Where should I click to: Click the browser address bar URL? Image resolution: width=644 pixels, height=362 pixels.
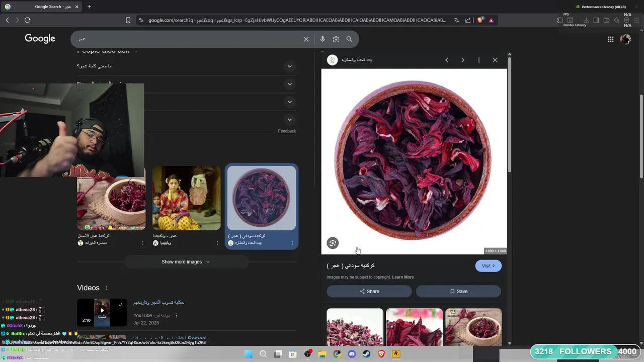click(297, 20)
